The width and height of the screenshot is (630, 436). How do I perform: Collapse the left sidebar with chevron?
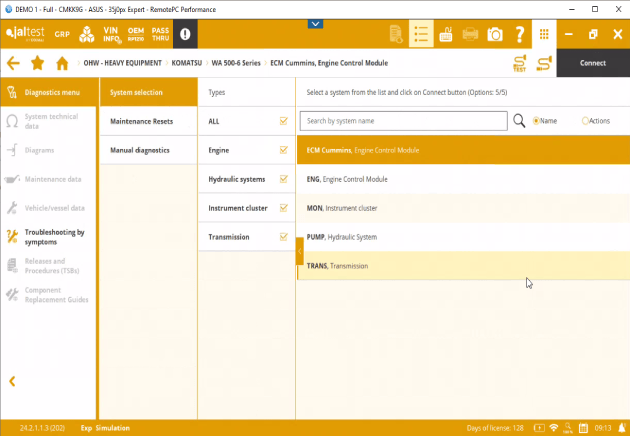tap(13, 380)
